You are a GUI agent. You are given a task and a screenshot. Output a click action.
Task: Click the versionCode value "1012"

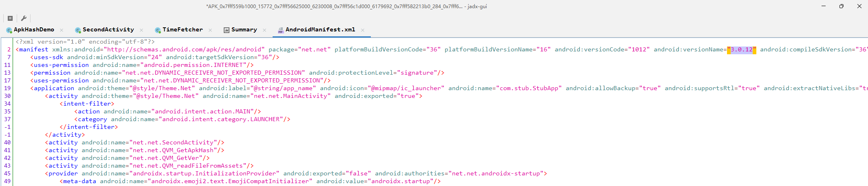point(639,50)
